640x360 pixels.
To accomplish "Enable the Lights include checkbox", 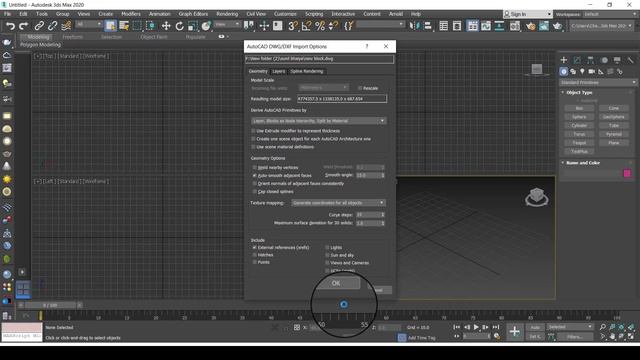I will click(327, 247).
